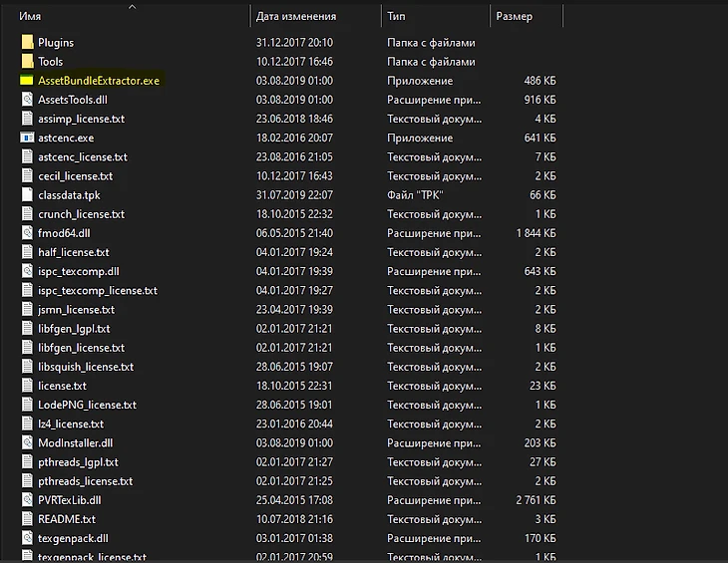Viewport: 728px width, 563px height.
Task: Click the lz4_license.txt document icon
Action: click(x=27, y=423)
